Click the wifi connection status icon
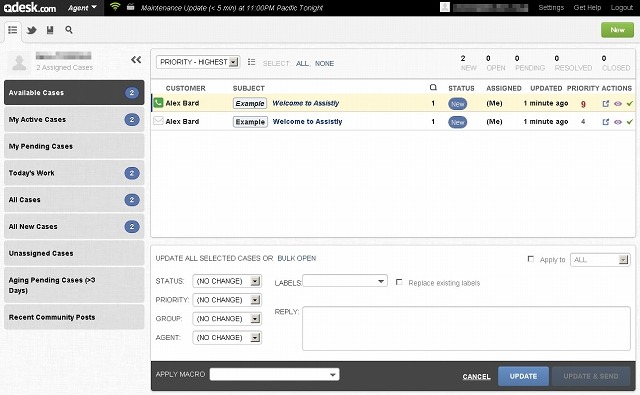 coord(115,7)
